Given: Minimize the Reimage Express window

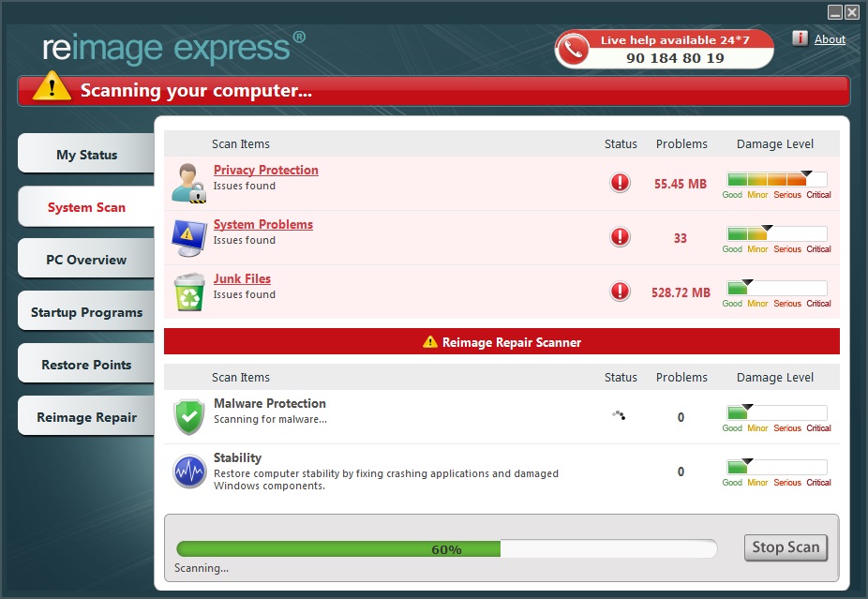Looking at the screenshot, I should point(835,11).
